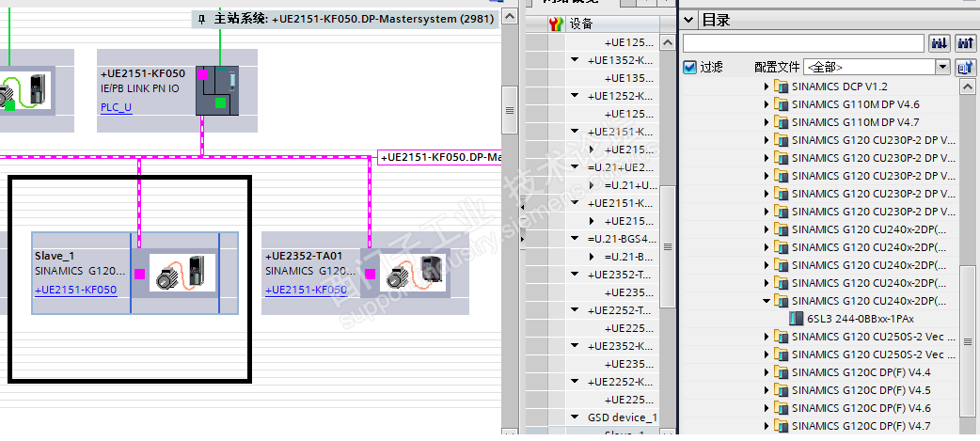Select the +UE2352-TA01 drive image

(x=413, y=273)
